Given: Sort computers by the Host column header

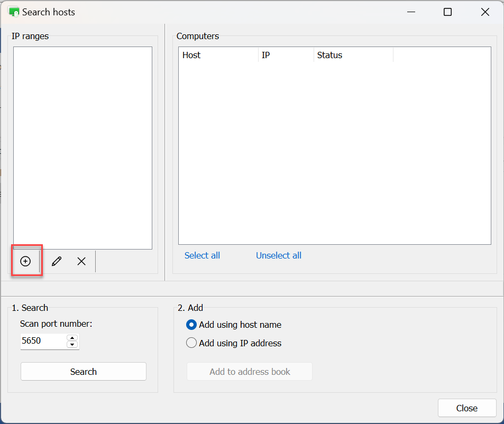Looking at the screenshot, I should pyautogui.click(x=218, y=55).
